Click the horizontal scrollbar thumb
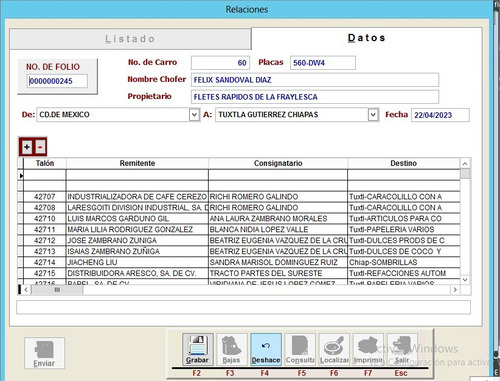The height and width of the screenshot is (381, 500). pos(57,290)
